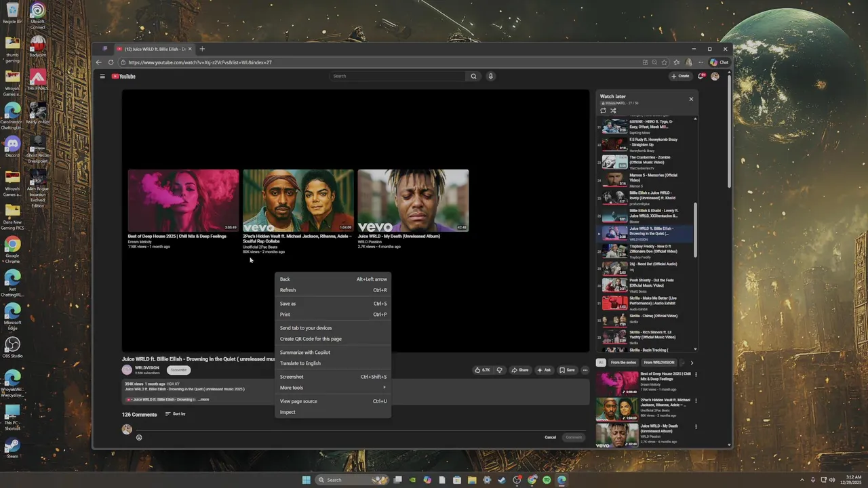868x488 pixels.
Task: Click the YouTube search magnifier button
Action: click(473, 76)
